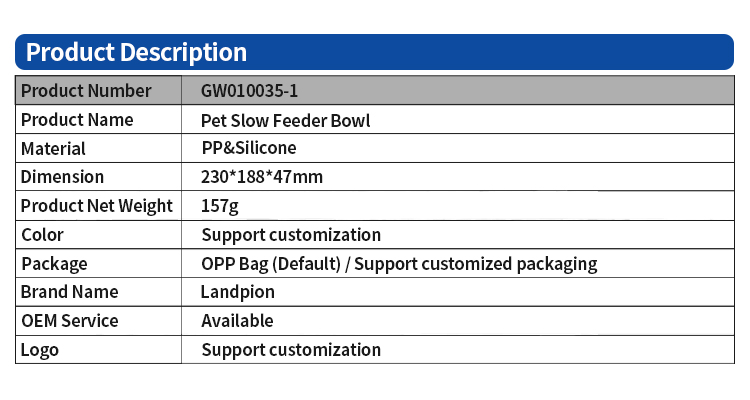Select the Material label cell
750x400 pixels.
[54, 149]
